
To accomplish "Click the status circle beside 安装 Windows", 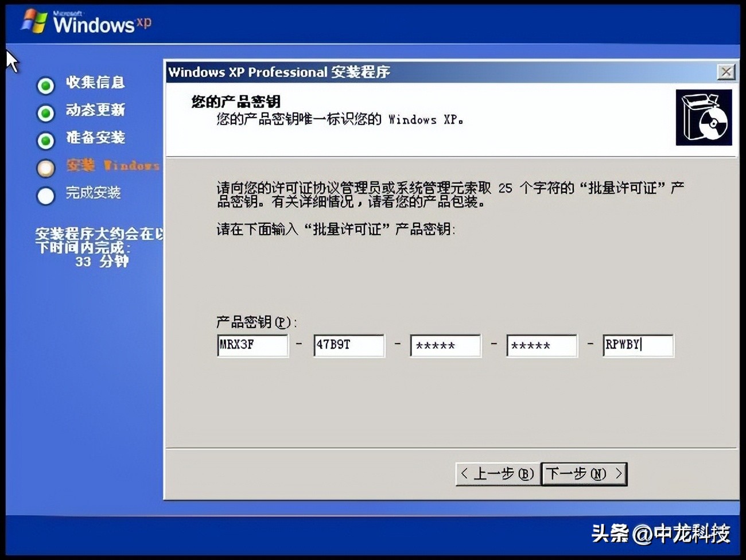I will pyautogui.click(x=45, y=168).
